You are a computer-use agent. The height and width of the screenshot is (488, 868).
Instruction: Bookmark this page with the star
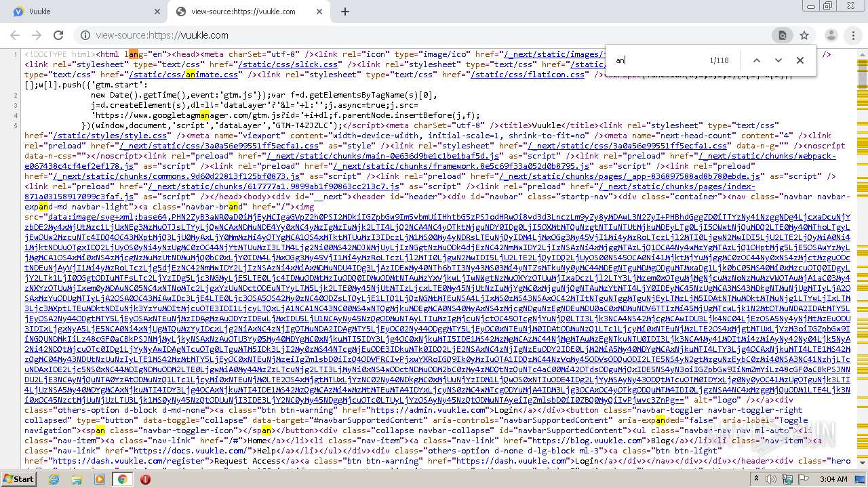click(x=804, y=35)
